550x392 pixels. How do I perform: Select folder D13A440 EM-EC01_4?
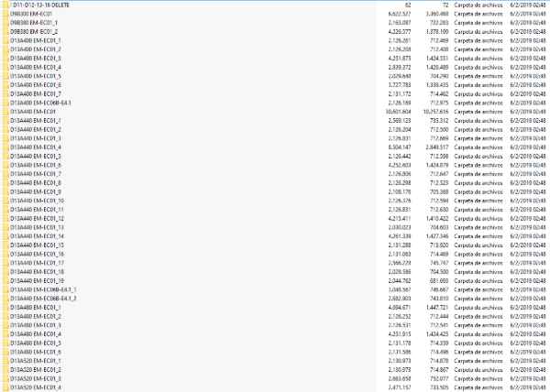click(36, 147)
